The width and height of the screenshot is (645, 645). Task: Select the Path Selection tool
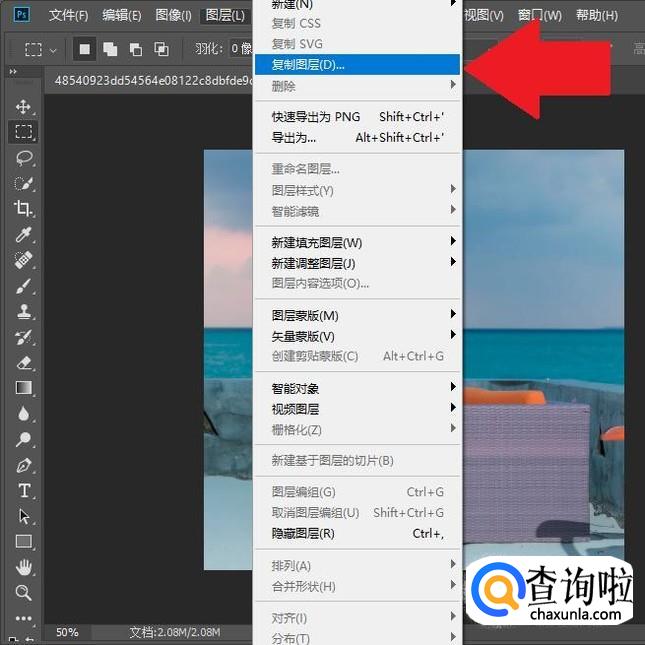(24, 516)
